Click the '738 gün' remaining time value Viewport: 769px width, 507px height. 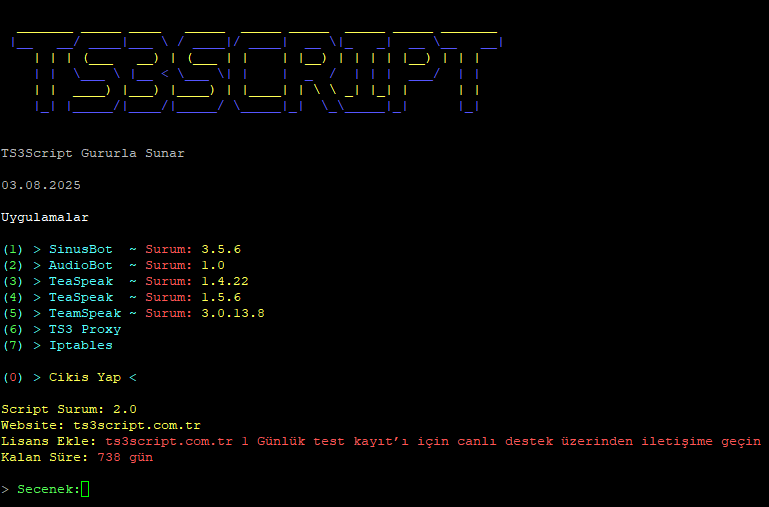(x=125, y=457)
